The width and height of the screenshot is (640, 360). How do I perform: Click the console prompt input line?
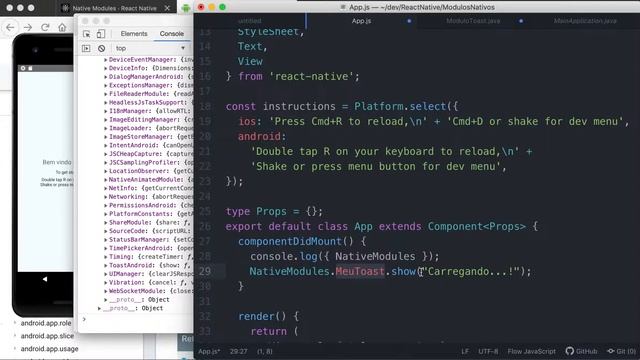pyautogui.click(x=137, y=319)
